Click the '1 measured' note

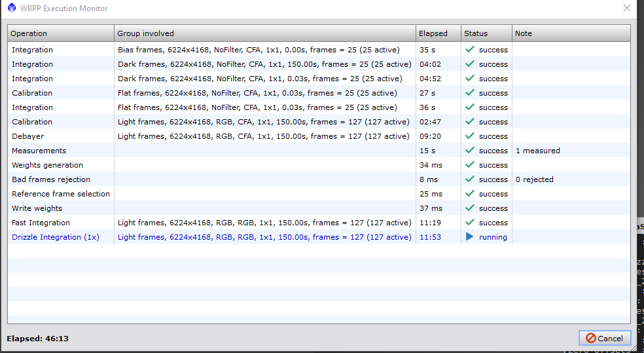[x=537, y=151]
